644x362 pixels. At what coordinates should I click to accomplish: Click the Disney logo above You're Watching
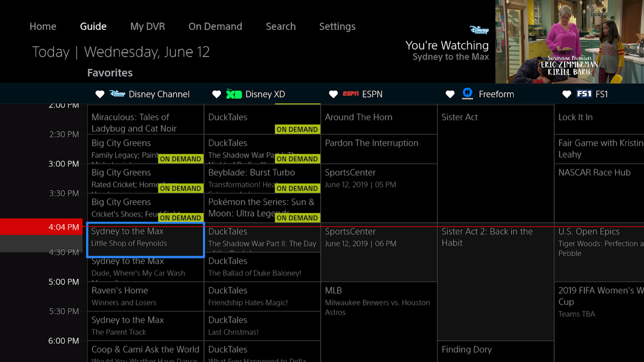point(479,30)
